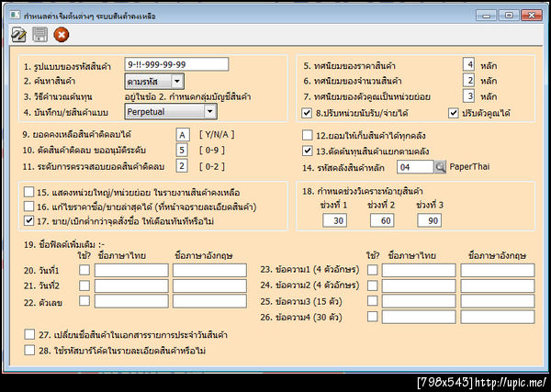The height and width of the screenshot is (392, 551).
Task: Toggle checkbox 13 ตัดต้นทุนสินค้าแยกตามคลัง
Action: pyautogui.click(x=307, y=151)
